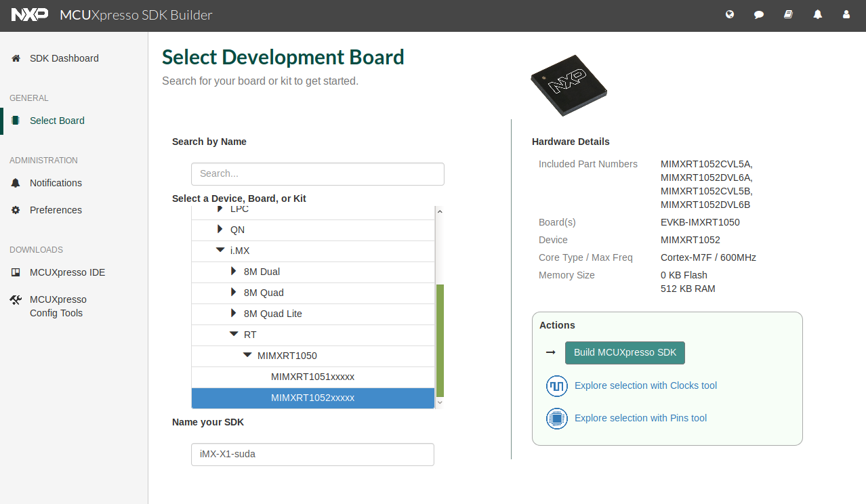The height and width of the screenshot is (504, 866).
Task: Go to SDK Dashboard
Action: (64, 58)
